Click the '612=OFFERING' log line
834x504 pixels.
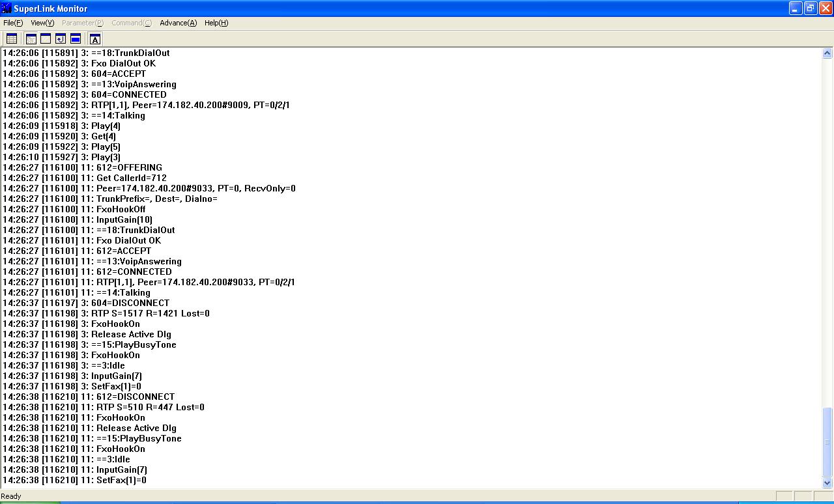coord(82,167)
